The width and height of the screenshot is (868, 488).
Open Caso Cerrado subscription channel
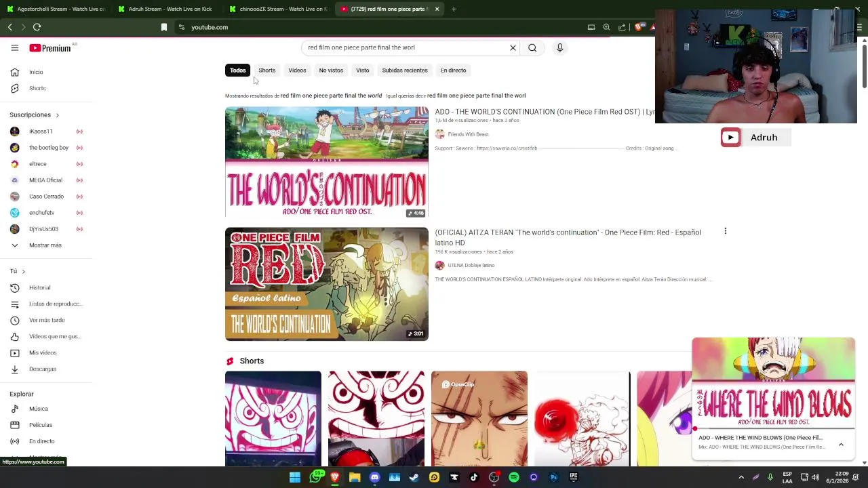click(47, 197)
